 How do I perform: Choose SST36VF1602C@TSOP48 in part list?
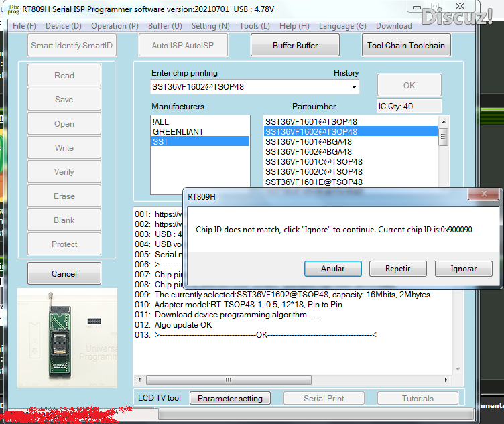click(314, 172)
